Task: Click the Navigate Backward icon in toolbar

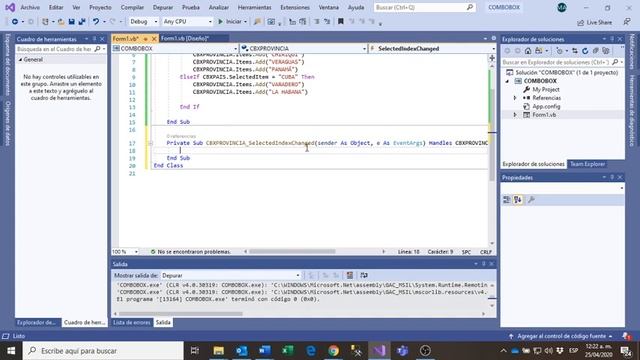Action: [15, 22]
